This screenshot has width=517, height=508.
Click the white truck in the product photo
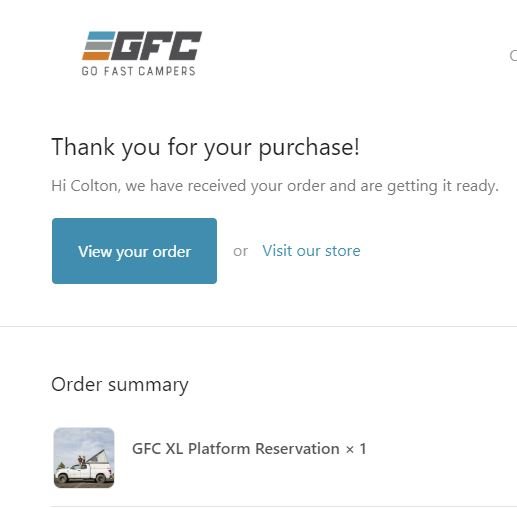tap(82, 473)
